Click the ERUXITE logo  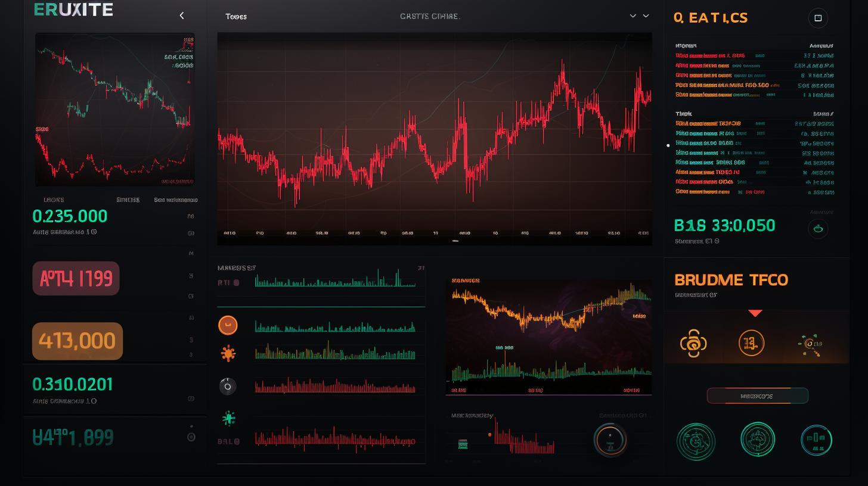(74, 10)
